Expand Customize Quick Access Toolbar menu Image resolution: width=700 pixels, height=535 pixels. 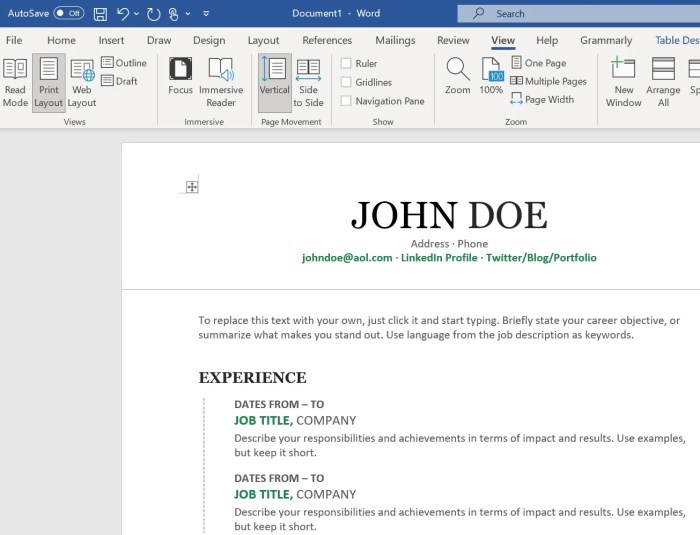tap(206, 14)
